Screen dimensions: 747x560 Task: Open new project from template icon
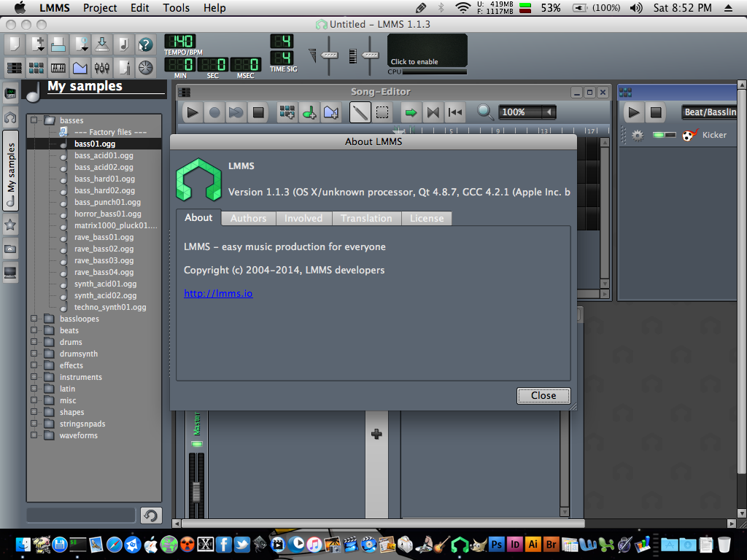click(36, 44)
